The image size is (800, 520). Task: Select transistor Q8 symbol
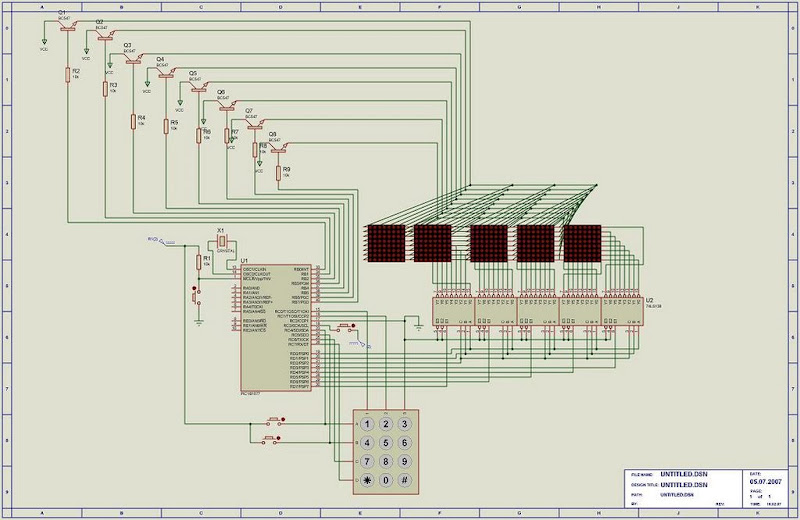click(x=279, y=147)
